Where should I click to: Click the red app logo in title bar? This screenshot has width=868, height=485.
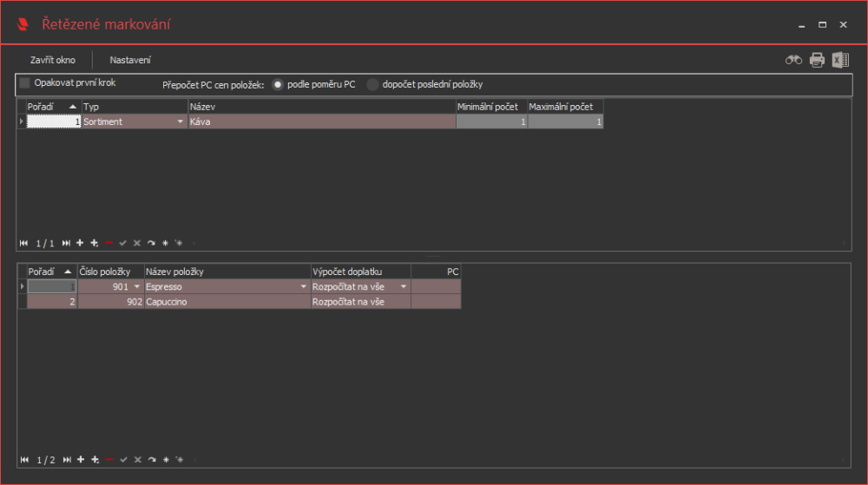click(23, 24)
